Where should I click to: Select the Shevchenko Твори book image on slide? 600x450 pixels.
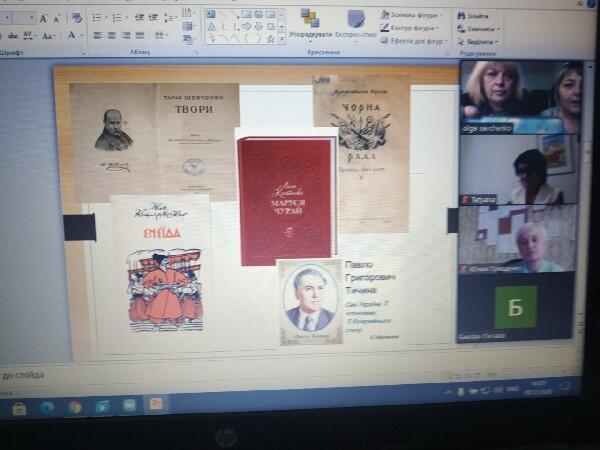[x=154, y=142]
